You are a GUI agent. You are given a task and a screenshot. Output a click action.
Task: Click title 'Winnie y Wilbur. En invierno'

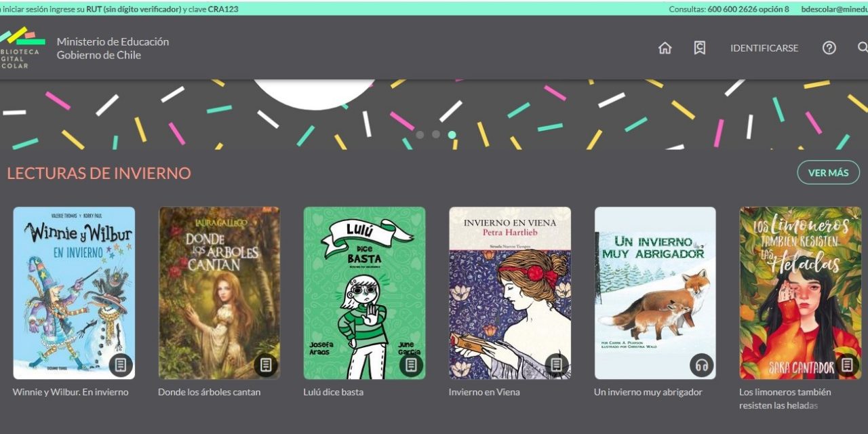71,392
